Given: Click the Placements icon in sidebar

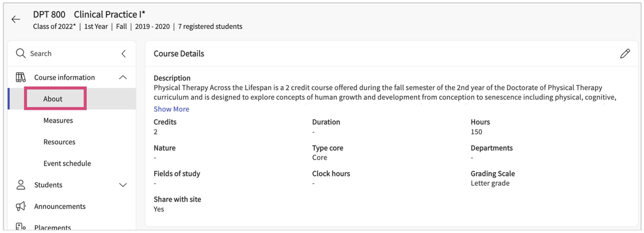Looking at the screenshot, I should pos(21,227).
